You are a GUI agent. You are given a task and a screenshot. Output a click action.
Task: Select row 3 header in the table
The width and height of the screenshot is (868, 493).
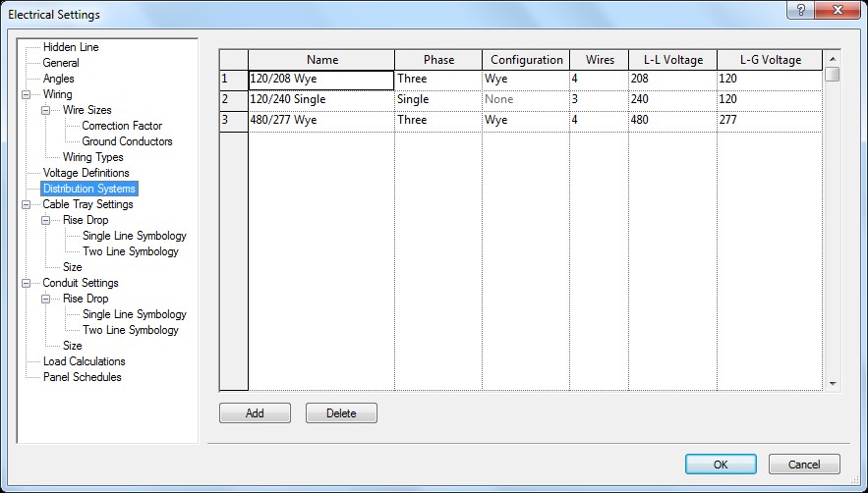pyautogui.click(x=234, y=121)
